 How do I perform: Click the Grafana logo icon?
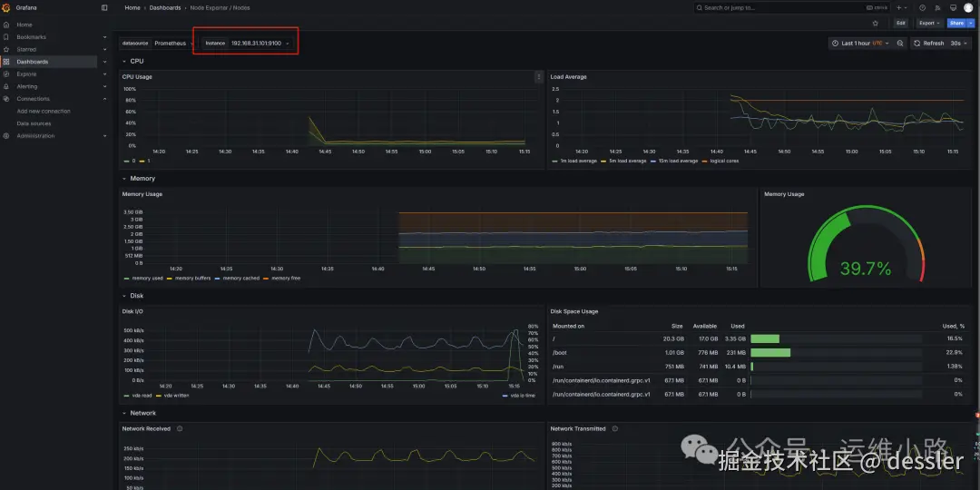tap(5, 7)
